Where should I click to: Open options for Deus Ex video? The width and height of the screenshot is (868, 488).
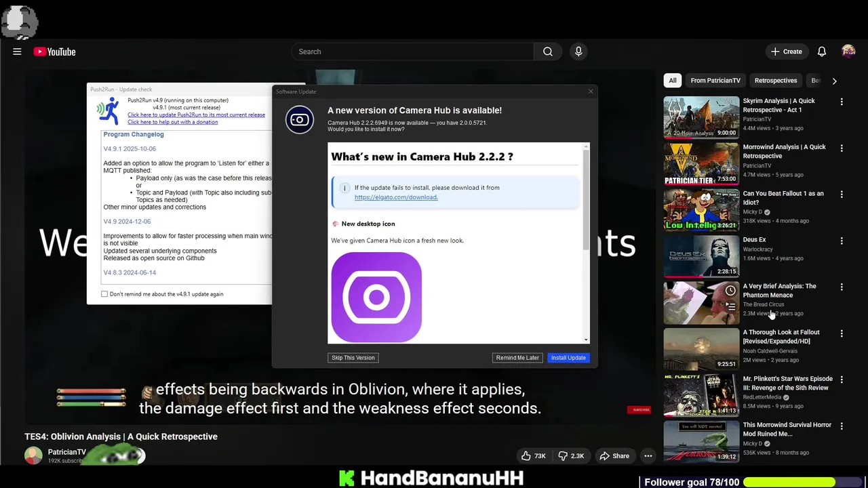[842, 241]
